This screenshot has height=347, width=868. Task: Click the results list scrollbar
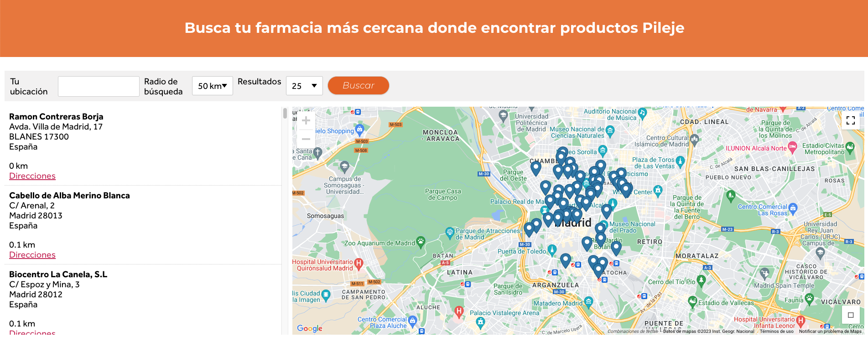[x=285, y=113]
